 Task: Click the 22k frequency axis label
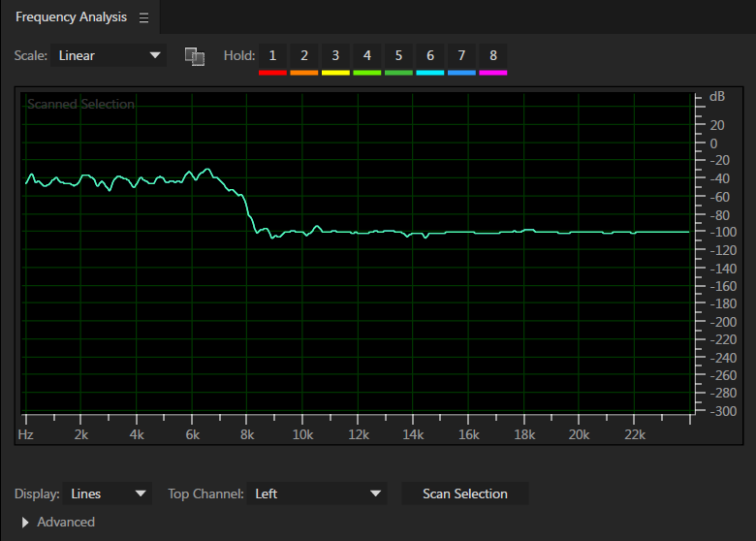pyautogui.click(x=635, y=435)
